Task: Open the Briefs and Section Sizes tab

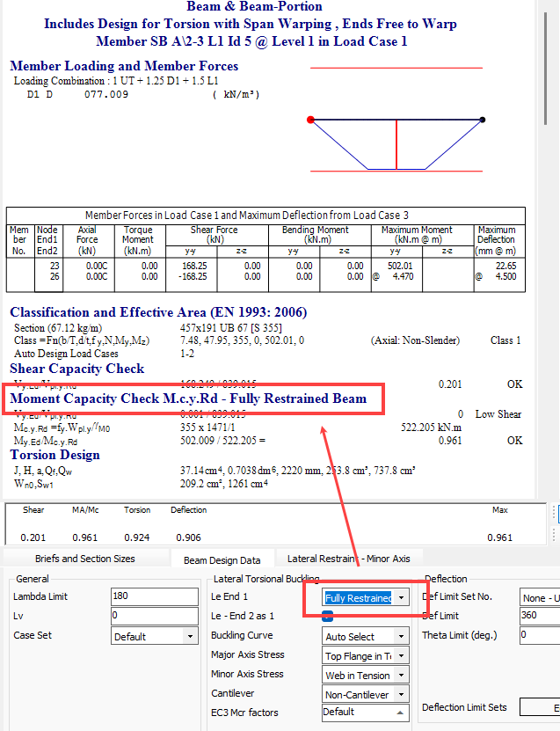Action: (x=85, y=558)
